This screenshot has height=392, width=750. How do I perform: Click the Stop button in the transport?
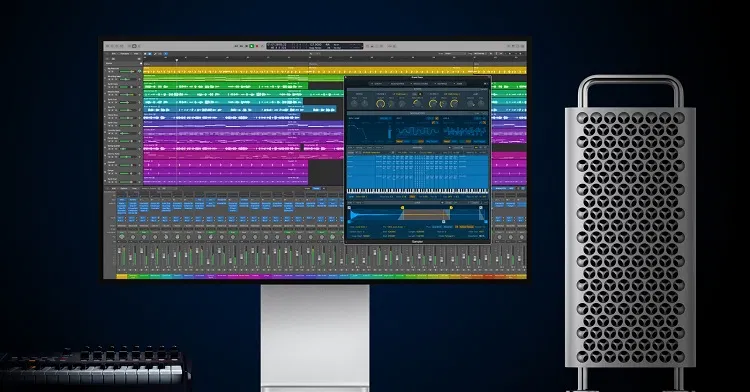[x=247, y=46]
